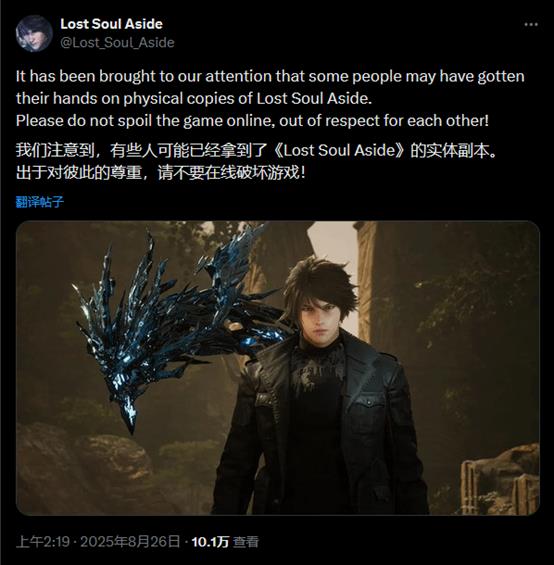
Task: Click the 查看 views label
Action: [246, 541]
